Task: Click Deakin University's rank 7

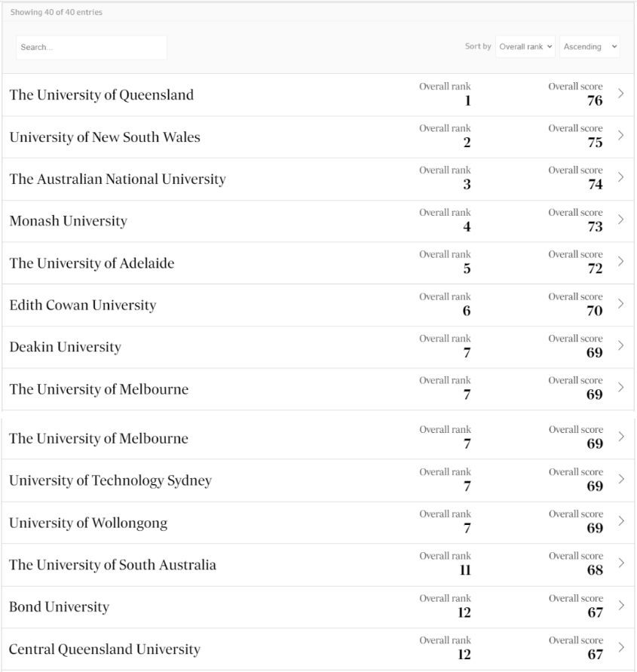Action: tap(467, 353)
